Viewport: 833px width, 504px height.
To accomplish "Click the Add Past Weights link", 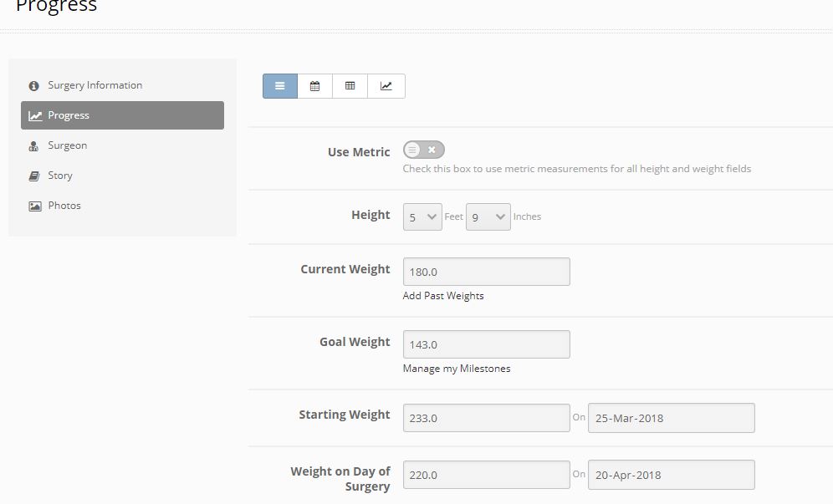I will coord(443,296).
